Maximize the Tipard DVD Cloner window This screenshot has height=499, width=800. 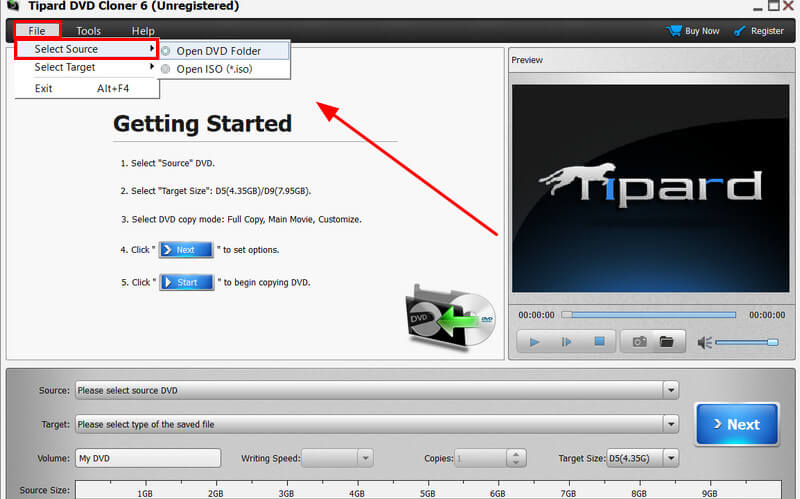click(773, 6)
